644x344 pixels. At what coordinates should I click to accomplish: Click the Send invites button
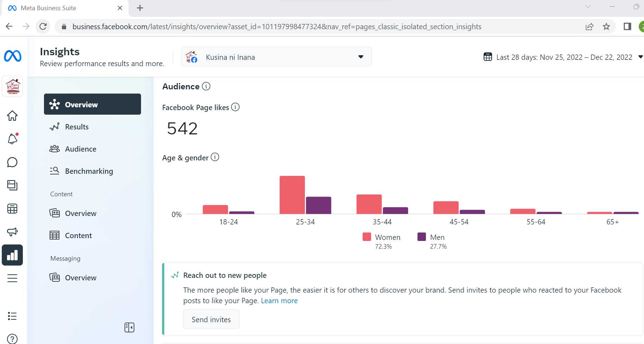pyautogui.click(x=211, y=319)
